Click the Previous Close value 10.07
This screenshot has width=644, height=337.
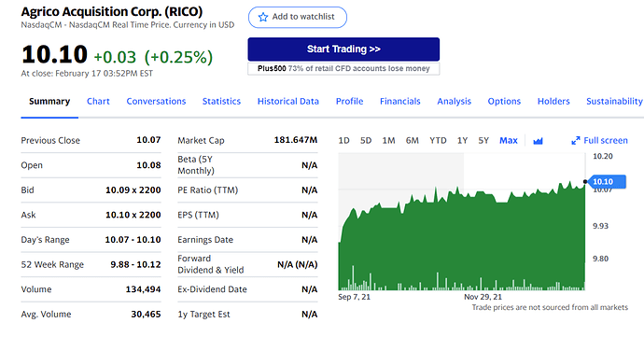click(x=148, y=140)
